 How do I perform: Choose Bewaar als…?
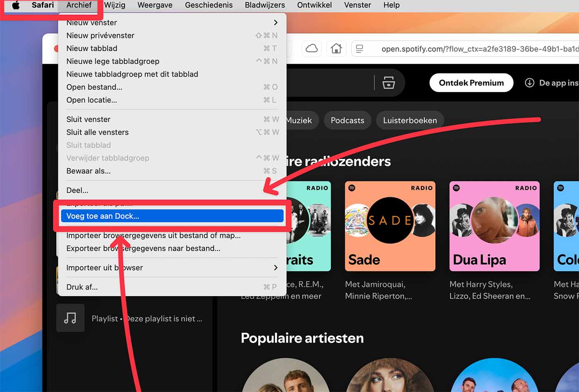point(172,171)
